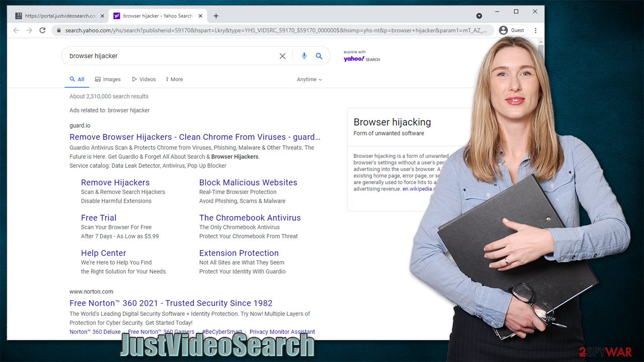Maximize the browser window

point(516,12)
